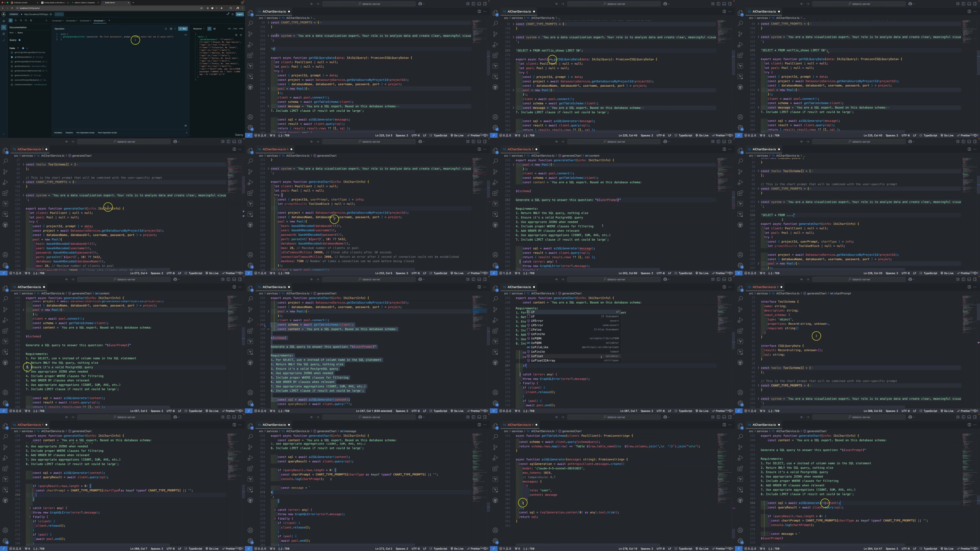Click the Apollo endpoint URL input field
This screenshot has height=551, width=980.
point(36,14)
